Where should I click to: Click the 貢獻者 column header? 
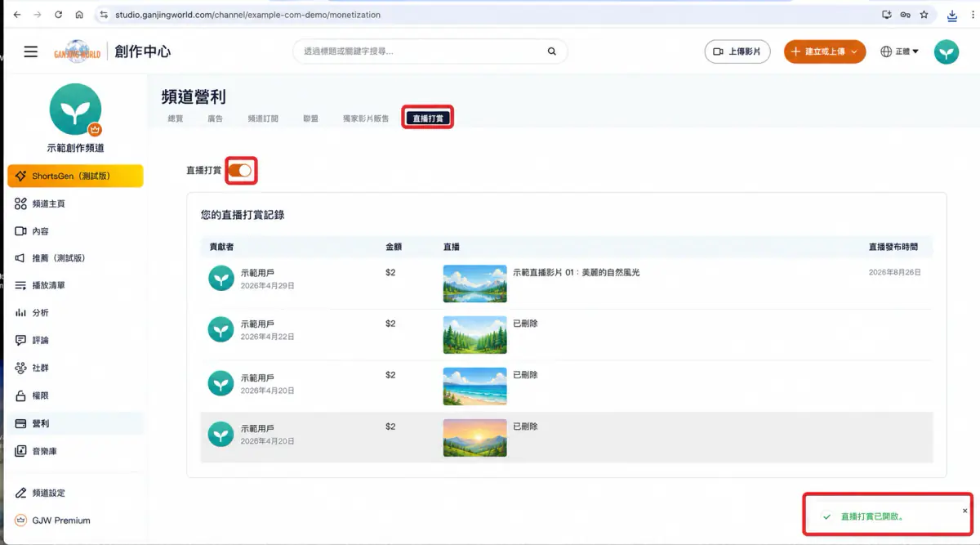(222, 247)
